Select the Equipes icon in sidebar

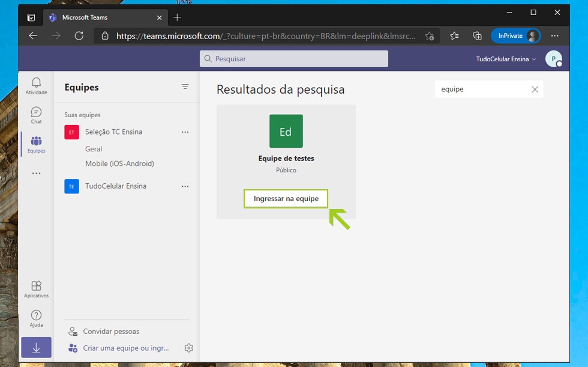click(x=36, y=144)
